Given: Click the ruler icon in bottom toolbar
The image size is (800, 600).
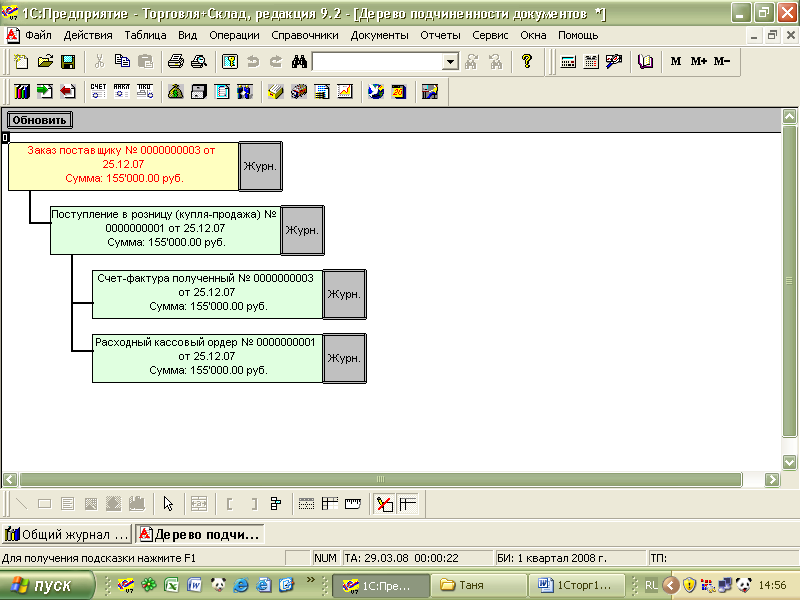Looking at the screenshot, I should [353, 504].
